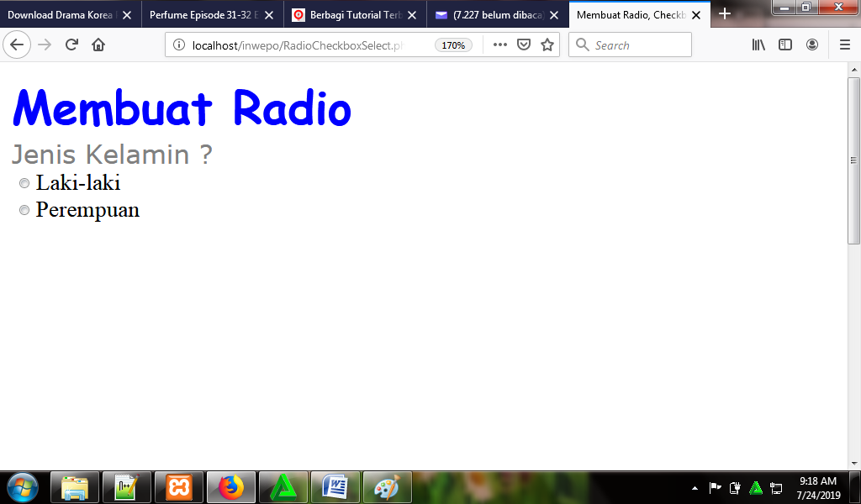Open page actions with the three-dot icon
This screenshot has height=504, width=861.
coord(499,45)
